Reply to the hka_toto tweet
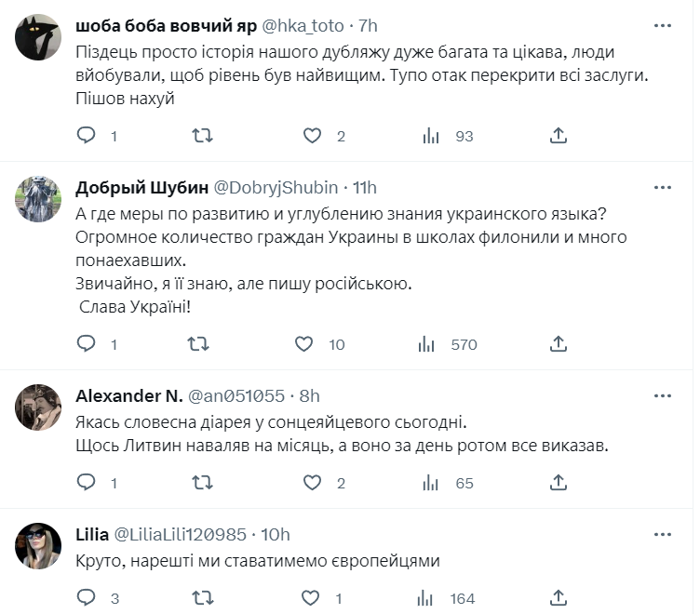 pos(86,136)
